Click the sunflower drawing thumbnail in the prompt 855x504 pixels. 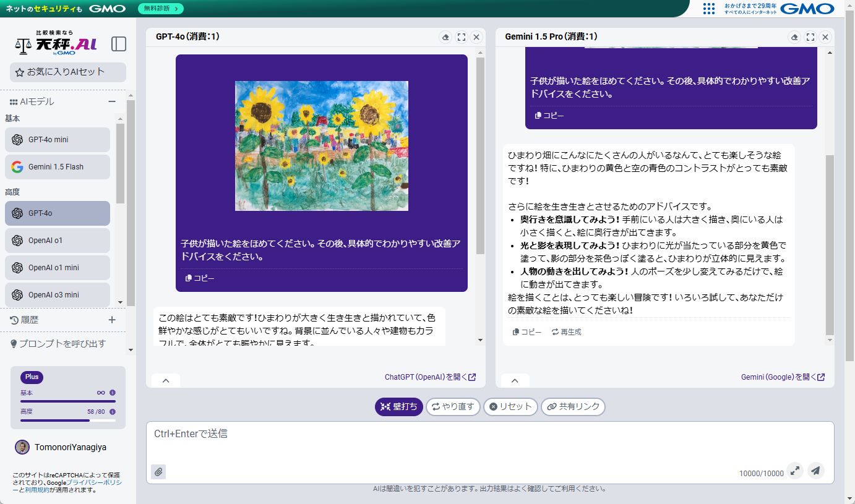point(321,145)
